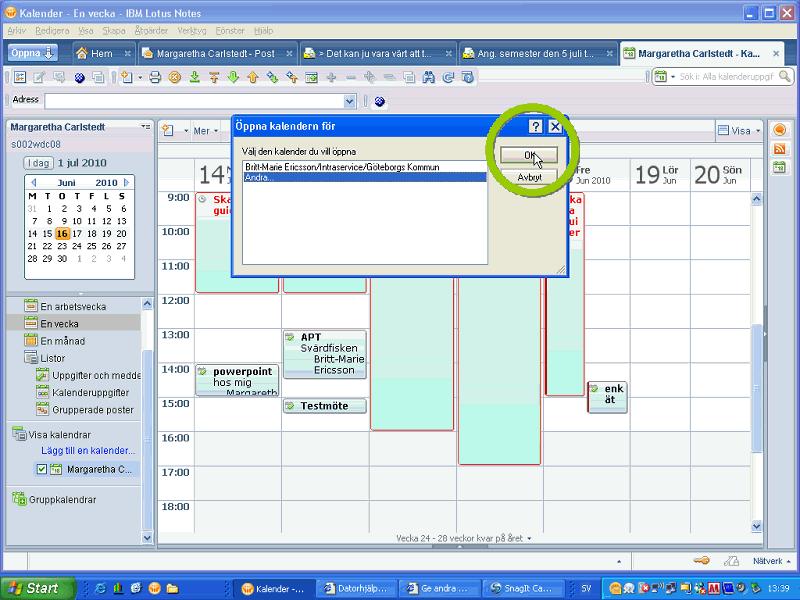Image resolution: width=800 pixels, height=600 pixels.
Task: Open the powerpoint hos mig entry
Action: 237,380
